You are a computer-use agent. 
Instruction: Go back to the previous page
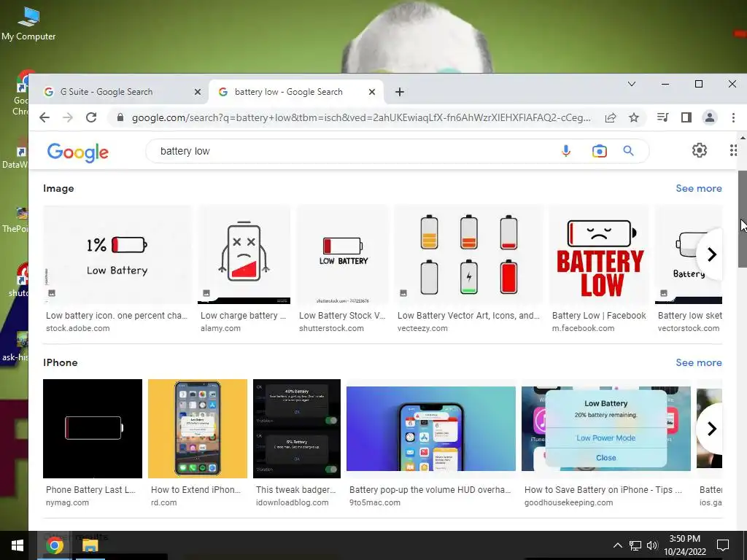[x=44, y=117]
